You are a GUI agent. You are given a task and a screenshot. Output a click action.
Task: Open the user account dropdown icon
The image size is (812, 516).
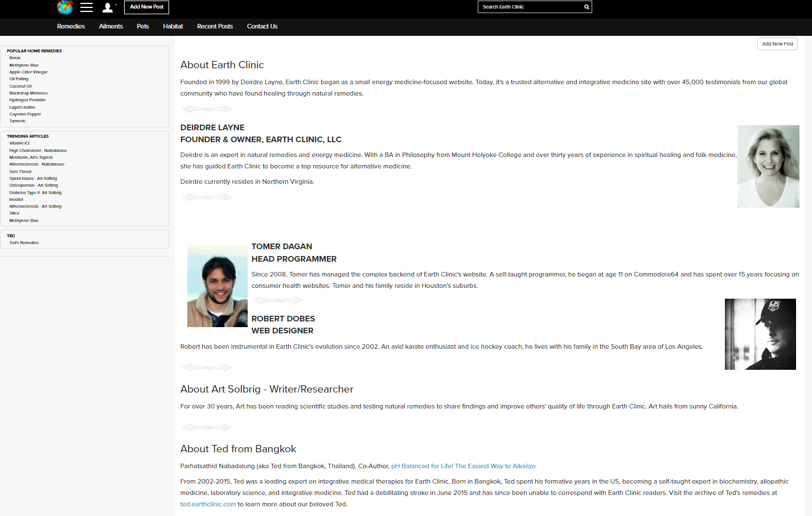tap(109, 7)
